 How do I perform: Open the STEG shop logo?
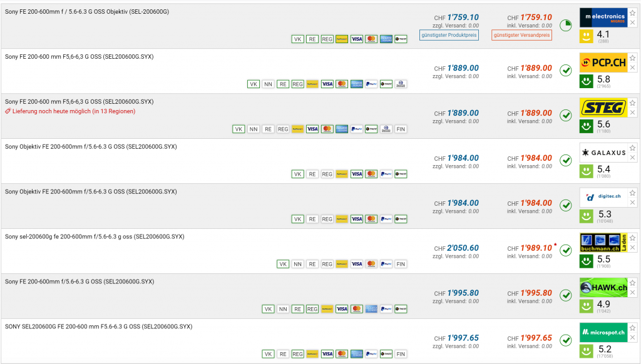[x=603, y=107]
